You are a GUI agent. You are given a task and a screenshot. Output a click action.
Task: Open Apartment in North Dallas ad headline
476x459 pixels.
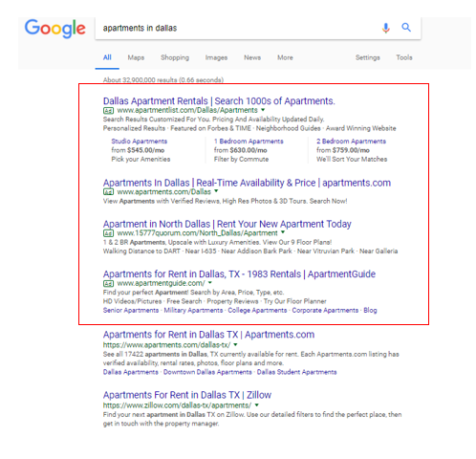tap(227, 224)
